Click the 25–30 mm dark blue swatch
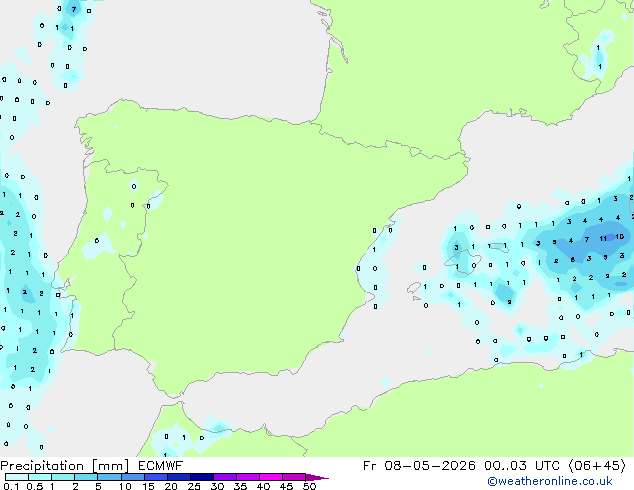Screen dimensions: 634x490 coord(201,477)
